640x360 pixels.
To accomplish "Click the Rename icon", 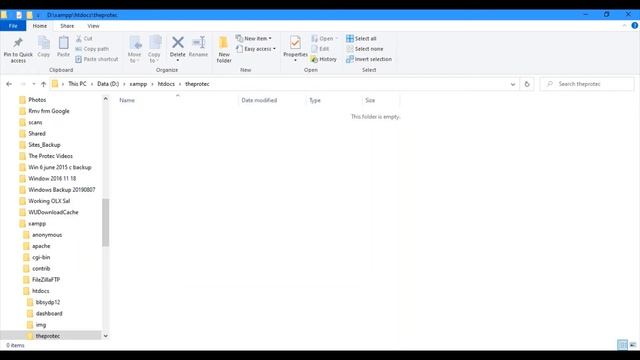I will coord(198,42).
